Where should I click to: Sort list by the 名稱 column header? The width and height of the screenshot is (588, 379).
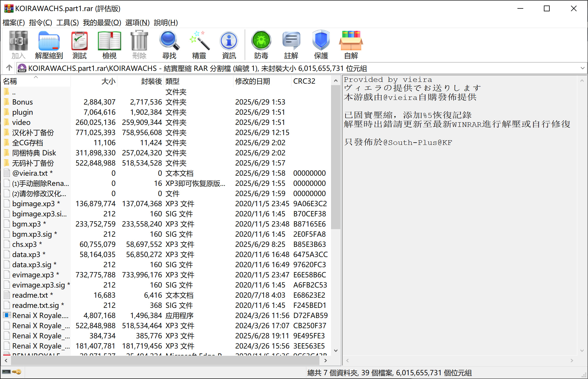click(x=10, y=81)
